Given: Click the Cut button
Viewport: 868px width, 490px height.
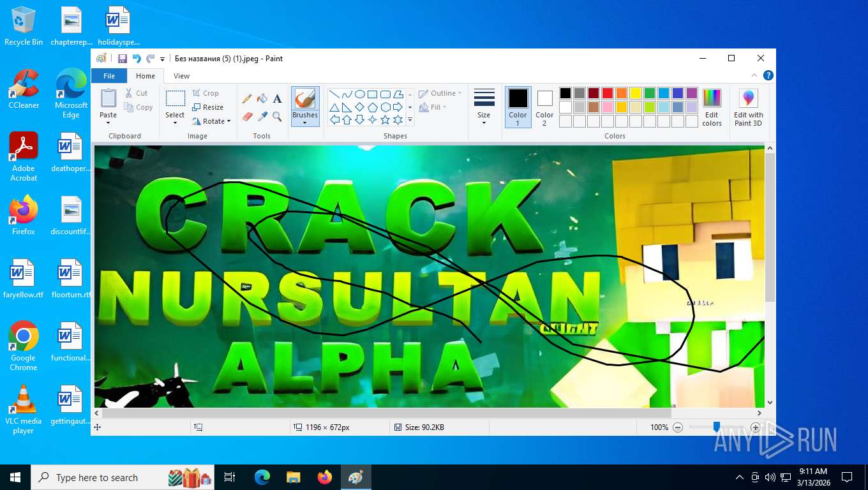Looking at the screenshot, I should (136, 93).
